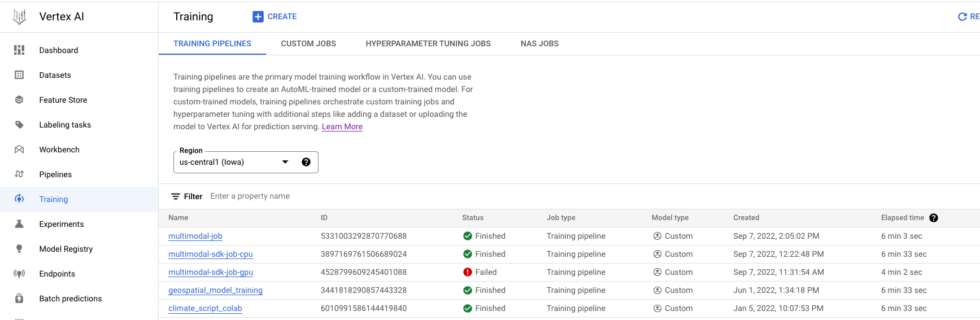Expand the Region dropdown arrow

pos(285,162)
